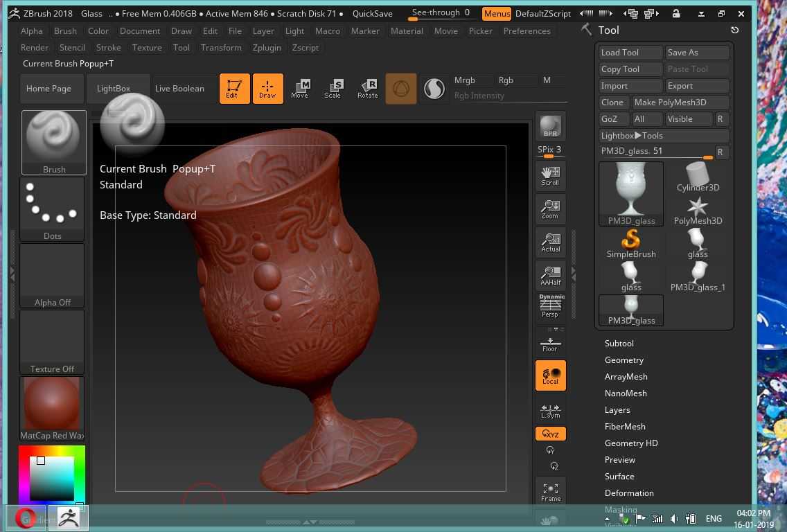Click Make PolyMesh3D button
787x532 pixels.
coord(680,103)
